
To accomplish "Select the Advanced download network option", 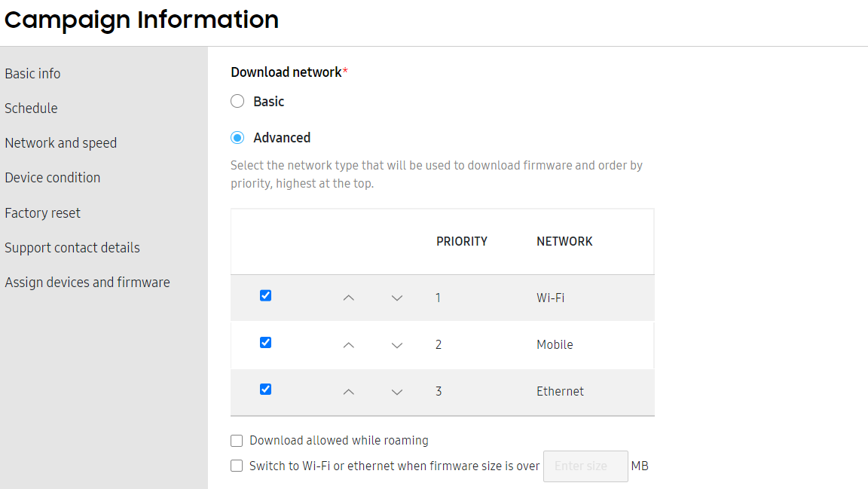I will 237,138.
